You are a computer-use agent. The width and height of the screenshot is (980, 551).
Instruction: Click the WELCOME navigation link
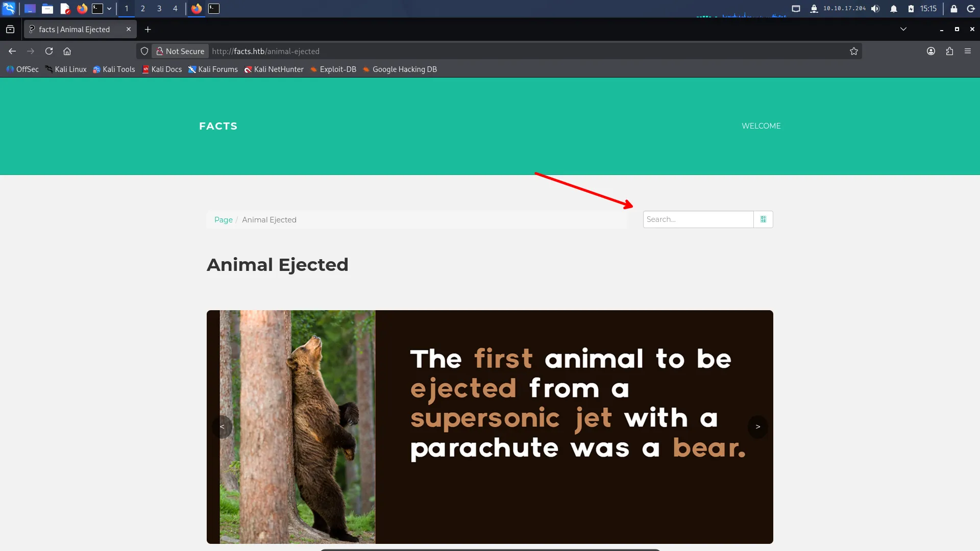tap(761, 126)
